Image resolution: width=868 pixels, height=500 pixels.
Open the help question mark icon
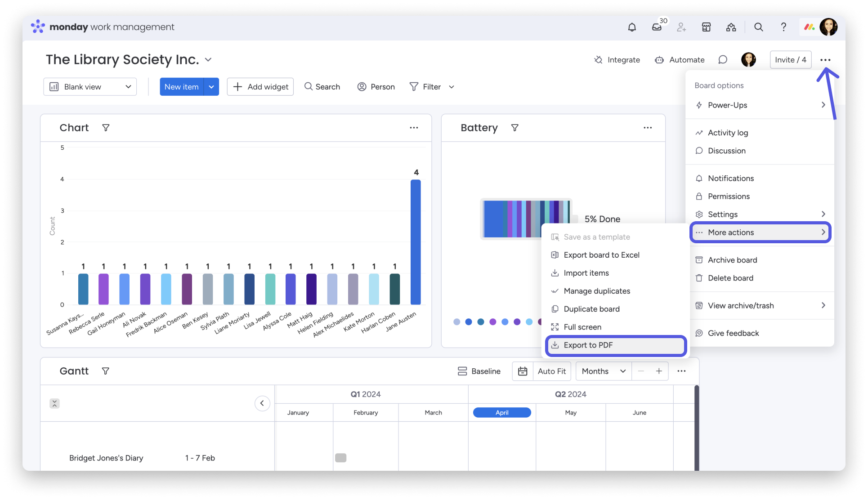(x=783, y=27)
